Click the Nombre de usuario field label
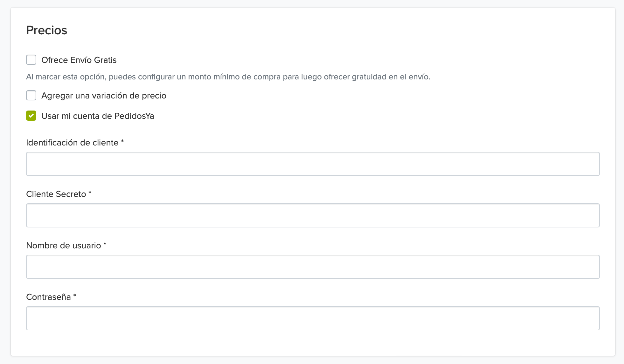 [63, 246]
